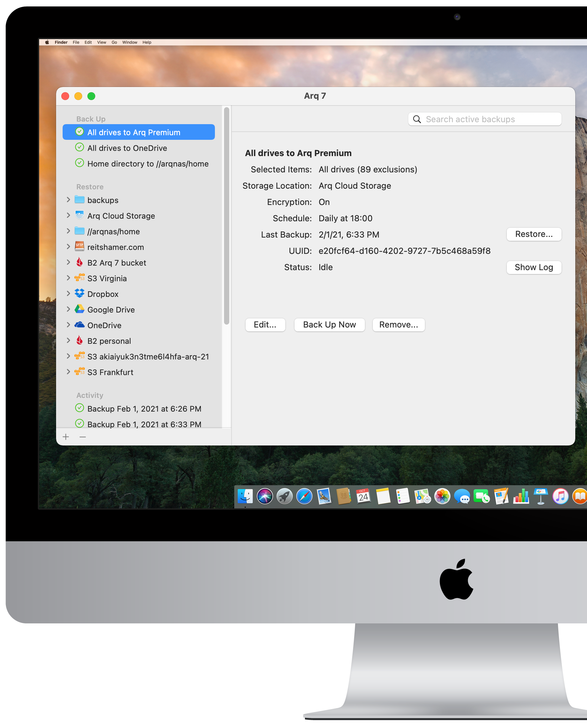The image size is (587, 728).
Task: Click the Arq Cloud Storage icon
Action: click(80, 215)
